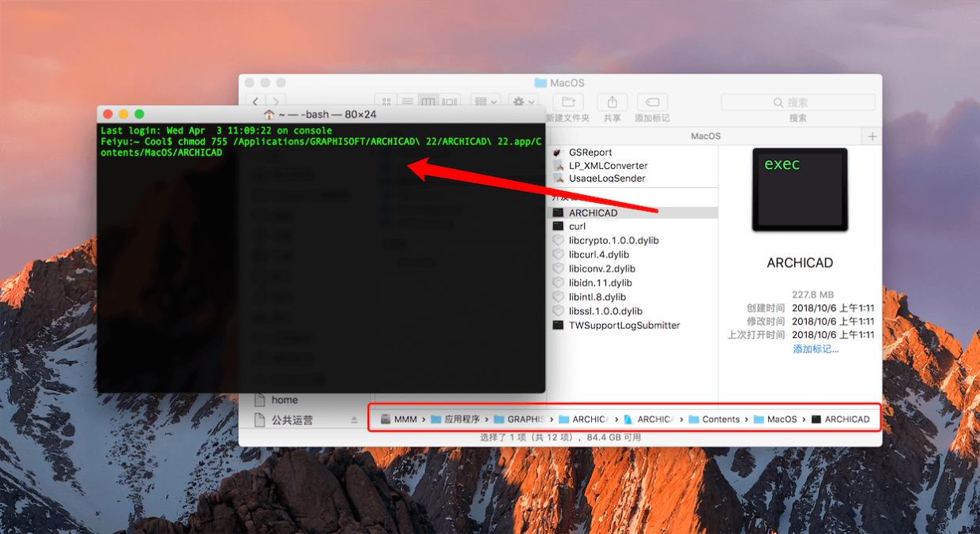Go forward in the Finder window
This screenshot has height=534, width=980.
(276, 102)
